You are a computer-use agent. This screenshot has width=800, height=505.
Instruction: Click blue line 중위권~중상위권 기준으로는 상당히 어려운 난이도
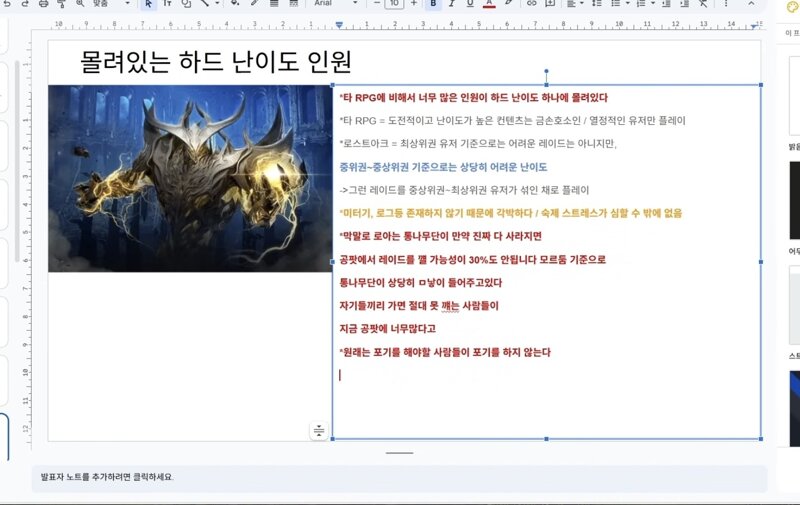(x=443, y=167)
